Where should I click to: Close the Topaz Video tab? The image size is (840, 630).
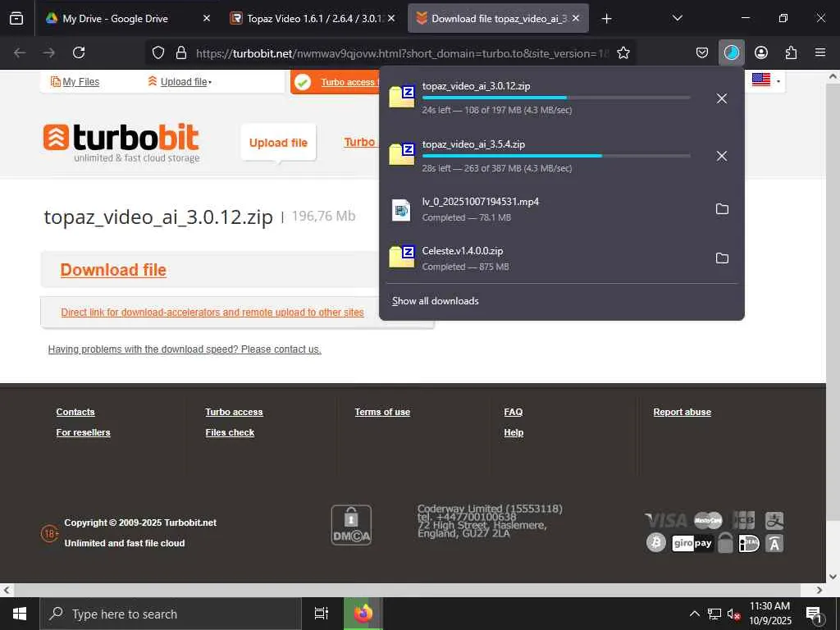[x=391, y=18]
